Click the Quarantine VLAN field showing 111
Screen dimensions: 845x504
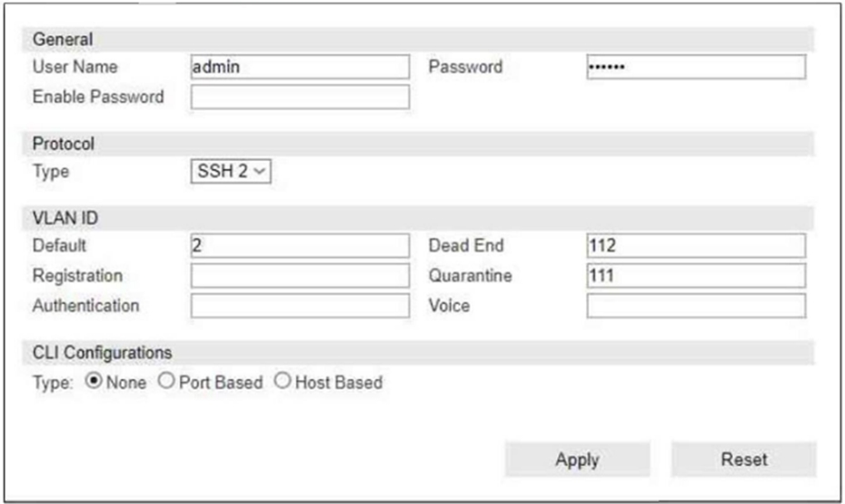tap(696, 276)
